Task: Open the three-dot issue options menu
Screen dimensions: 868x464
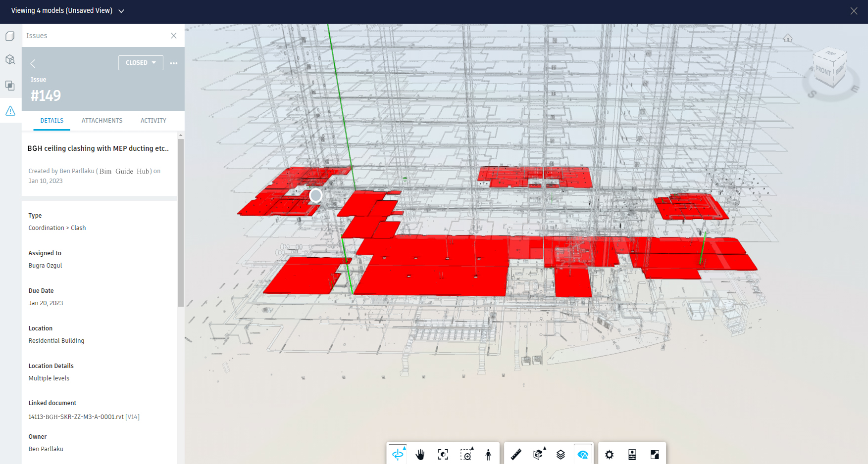Action: (174, 63)
